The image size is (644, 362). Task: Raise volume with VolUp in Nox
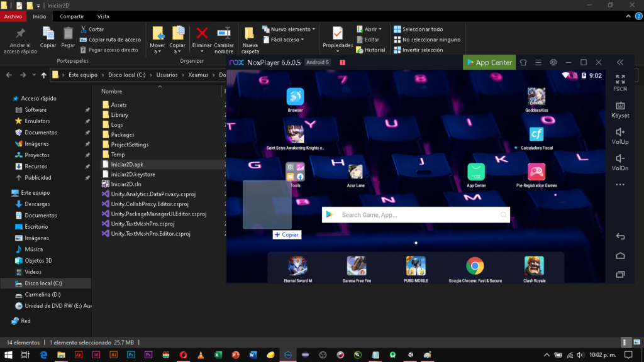click(x=620, y=136)
